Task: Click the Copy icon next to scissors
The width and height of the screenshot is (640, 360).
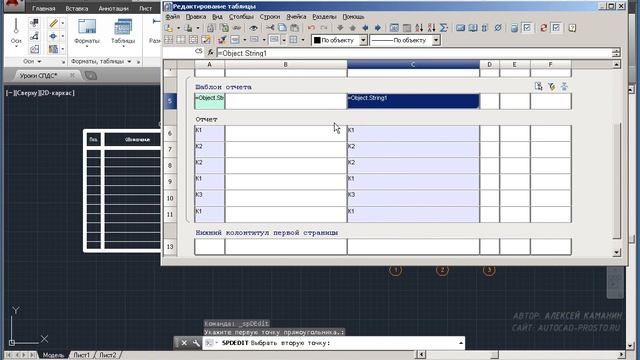Action: pos(282,28)
